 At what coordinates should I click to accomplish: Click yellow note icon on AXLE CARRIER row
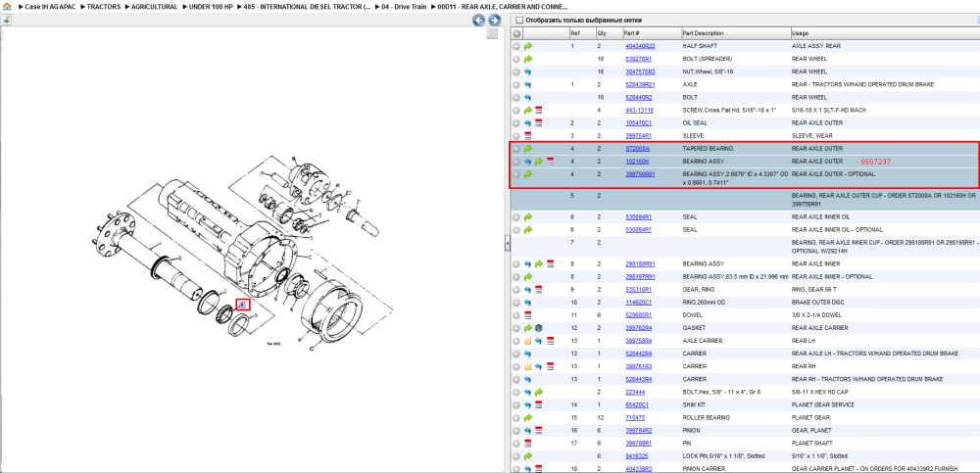527,341
